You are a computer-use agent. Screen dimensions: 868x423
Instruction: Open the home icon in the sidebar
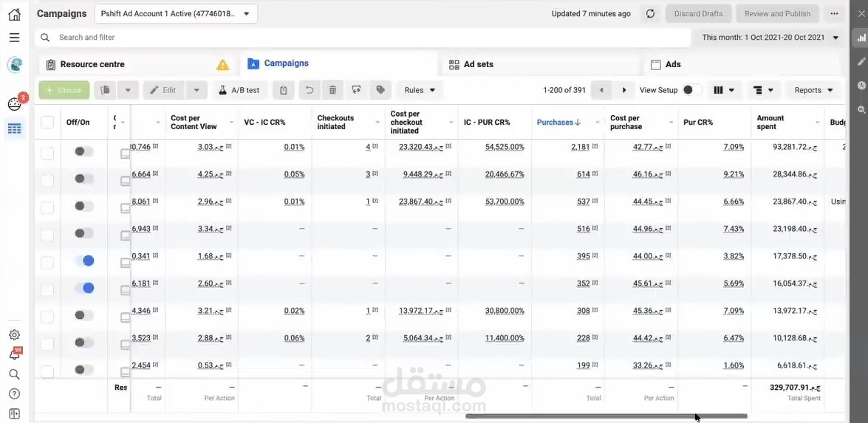click(14, 14)
